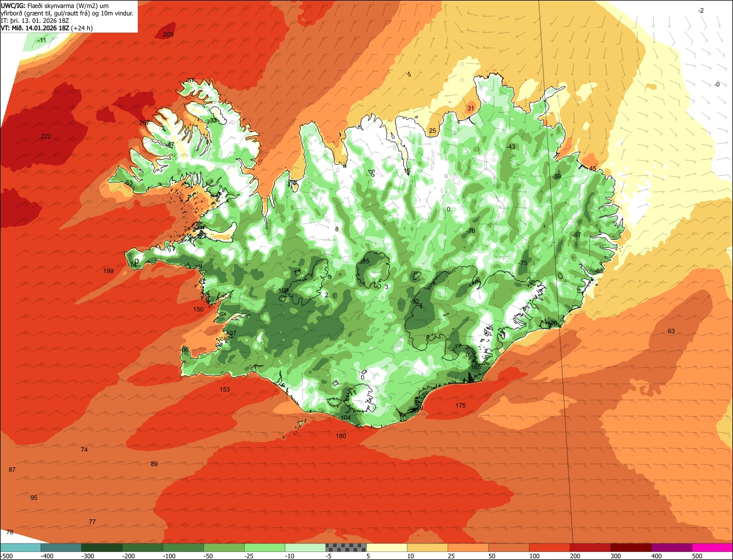The width and height of the screenshot is (733, 560).
Task: Click the '89' value over the southwest ocean
Action: (154, 464)
